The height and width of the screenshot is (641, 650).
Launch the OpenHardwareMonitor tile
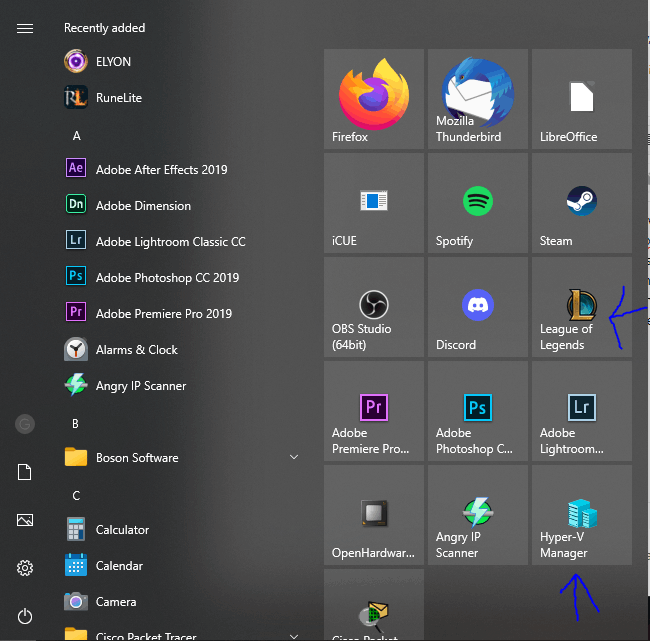click(374, 515)
